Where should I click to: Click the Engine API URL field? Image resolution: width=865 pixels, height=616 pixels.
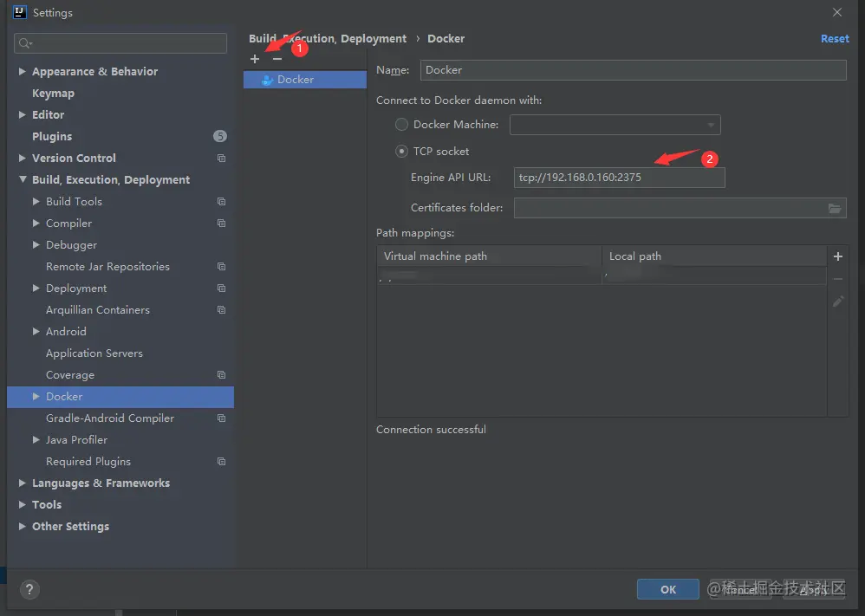tap(620, 178)
